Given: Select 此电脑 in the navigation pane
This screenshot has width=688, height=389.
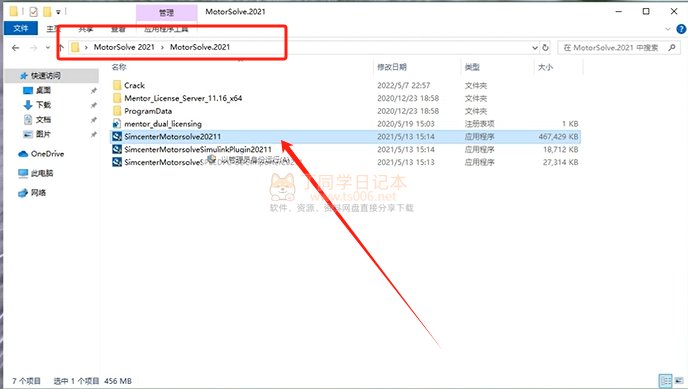Looking at the screenshot, I should [x=42, y=173].
